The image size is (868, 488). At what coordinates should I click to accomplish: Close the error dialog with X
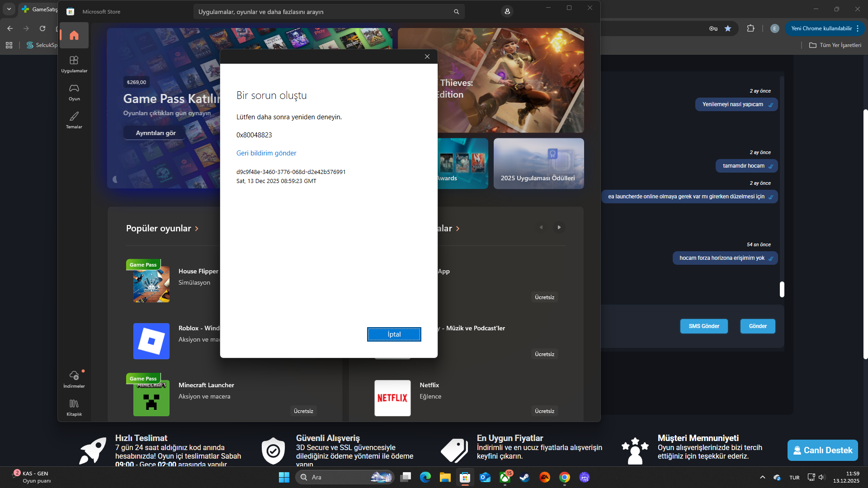(x=427, y=56)
